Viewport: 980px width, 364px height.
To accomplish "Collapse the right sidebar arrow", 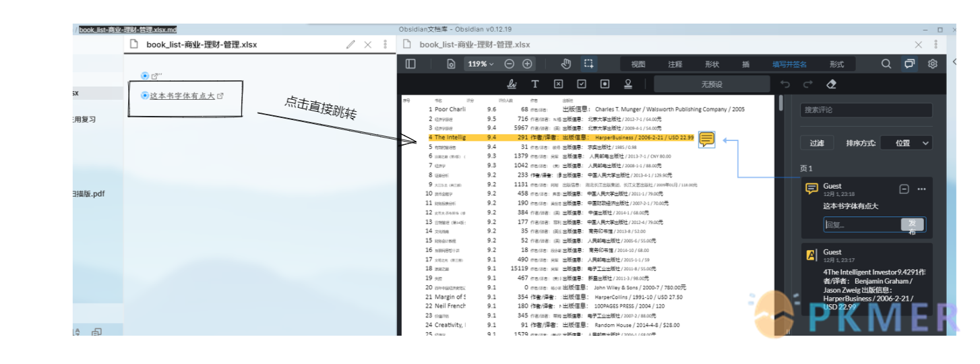I will click(954, 62).
